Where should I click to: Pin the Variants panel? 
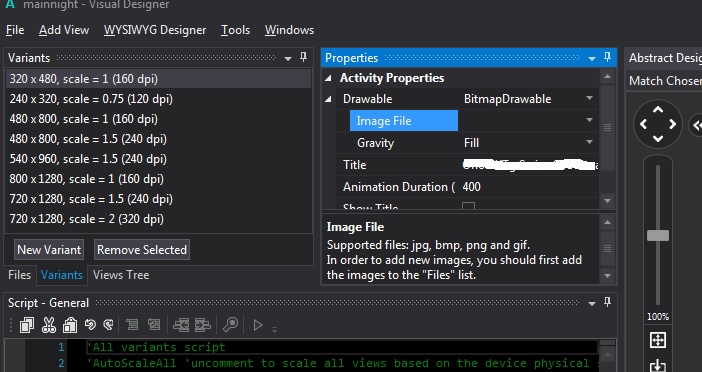(x=304, y=57)
